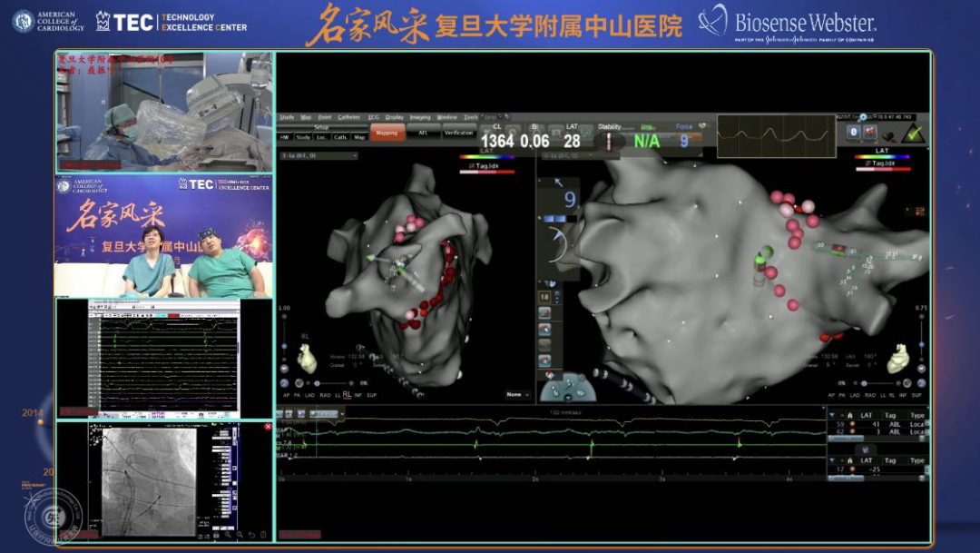Toggle the right map Tag.Idx checkbox

click(x=868, y=163)
